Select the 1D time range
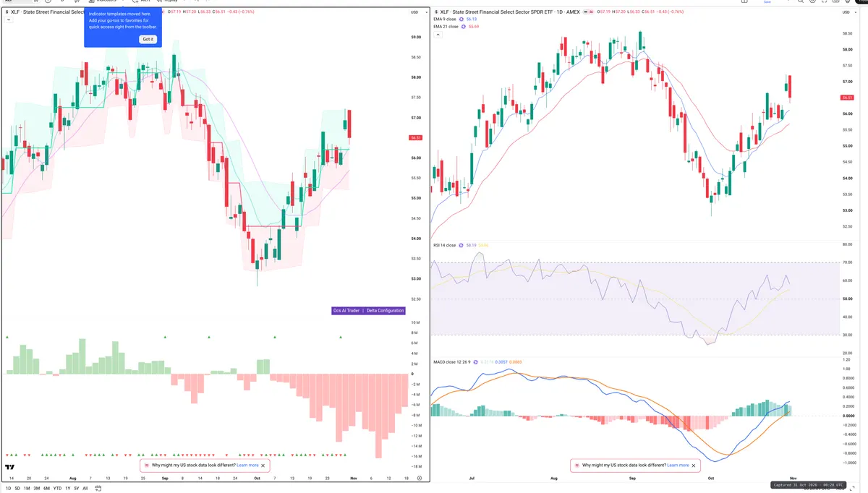 click(x=9, y=489)
